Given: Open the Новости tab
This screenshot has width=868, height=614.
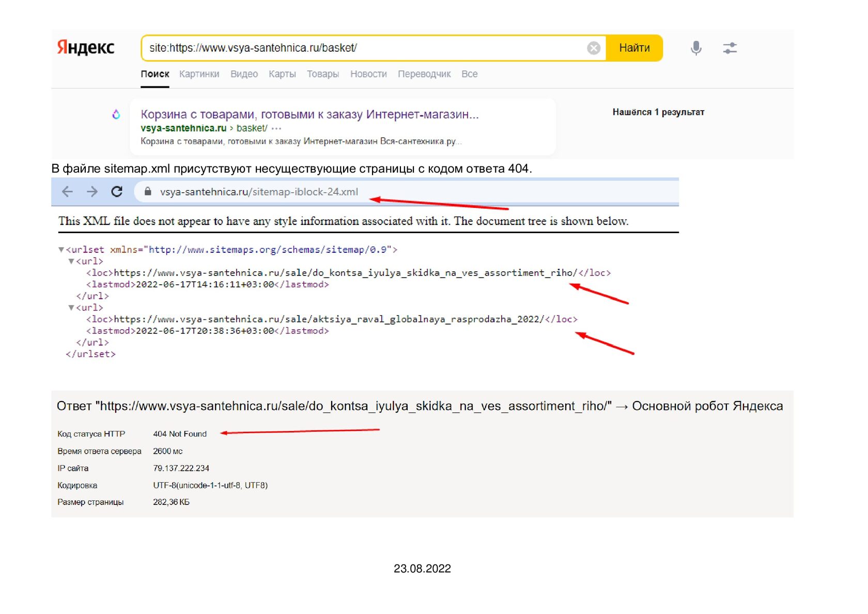Looking at the screenshot, I should (x=368, y=74).
